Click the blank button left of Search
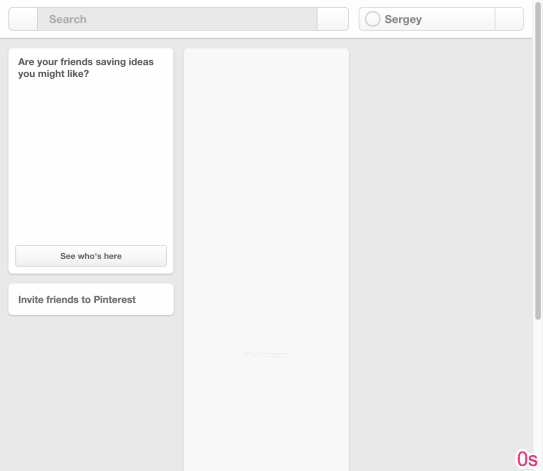 (x=23, y=19)
